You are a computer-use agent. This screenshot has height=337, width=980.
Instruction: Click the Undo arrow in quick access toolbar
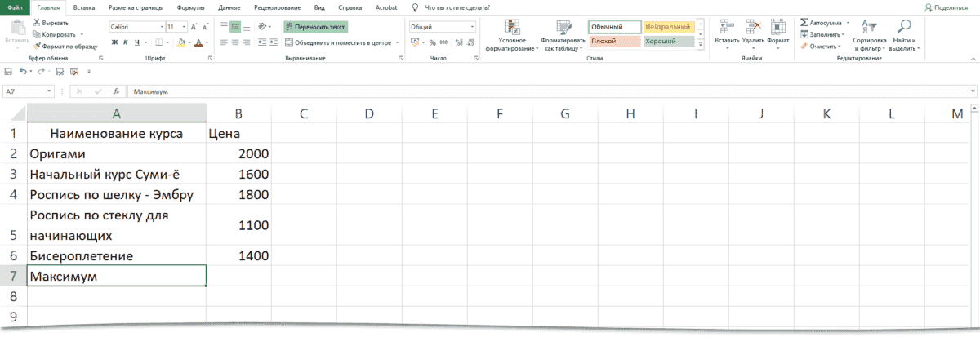point(23,72)
